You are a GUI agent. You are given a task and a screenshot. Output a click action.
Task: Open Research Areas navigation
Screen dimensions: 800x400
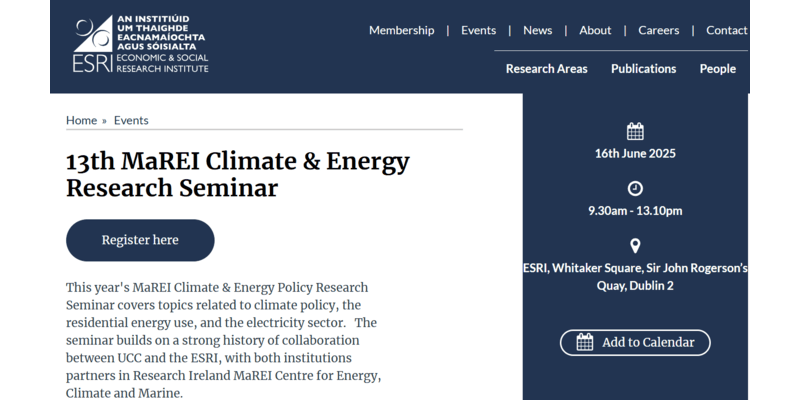click(x=546, y=69)
